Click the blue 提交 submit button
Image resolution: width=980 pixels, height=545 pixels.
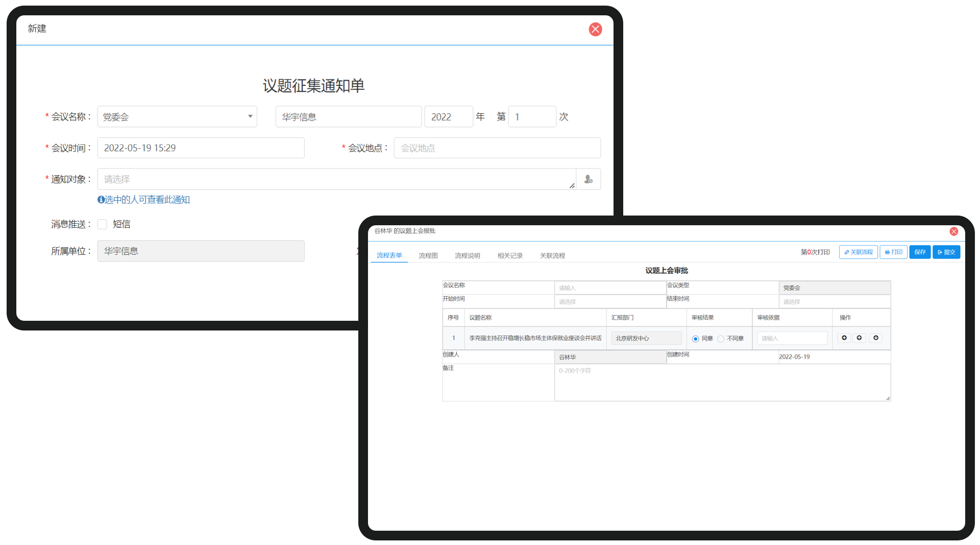coord(946,252)
